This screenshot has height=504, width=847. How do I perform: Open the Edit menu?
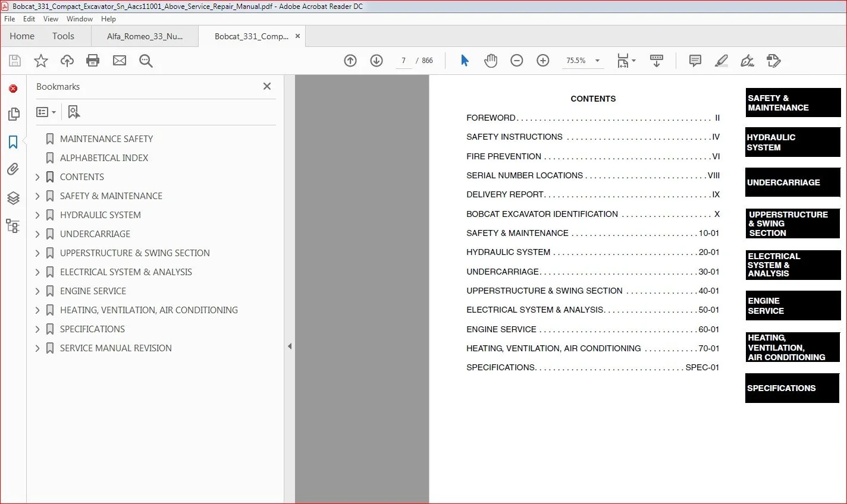(29, 19)
